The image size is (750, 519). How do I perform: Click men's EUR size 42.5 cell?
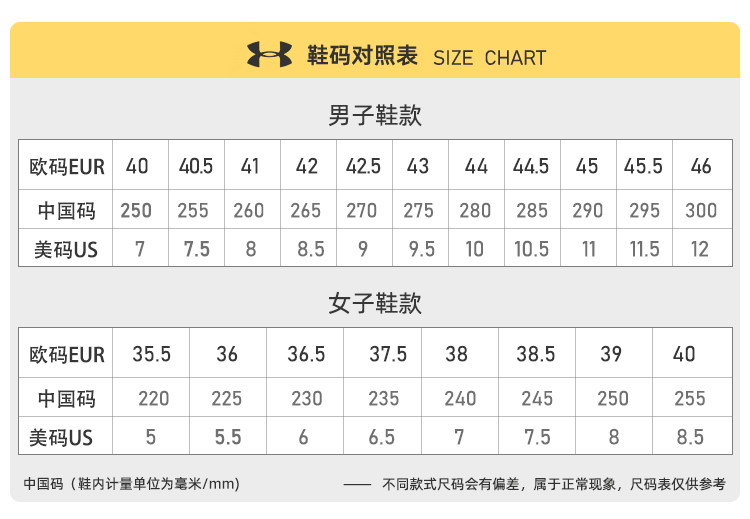click(363, 166)
